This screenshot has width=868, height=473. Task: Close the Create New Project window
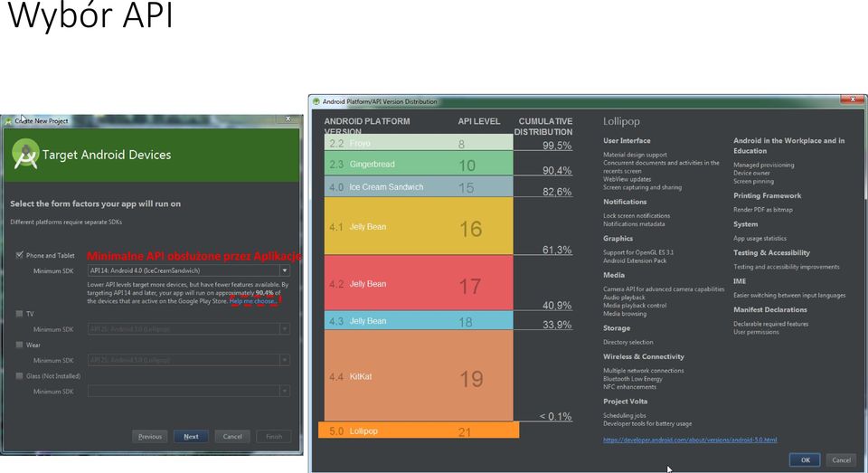[288, 118]
